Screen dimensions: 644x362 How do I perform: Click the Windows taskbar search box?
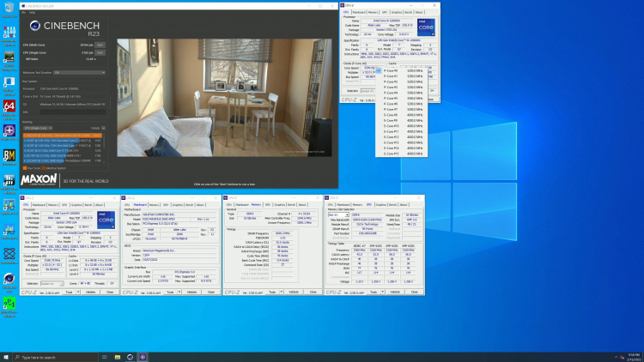click(52, 356)
